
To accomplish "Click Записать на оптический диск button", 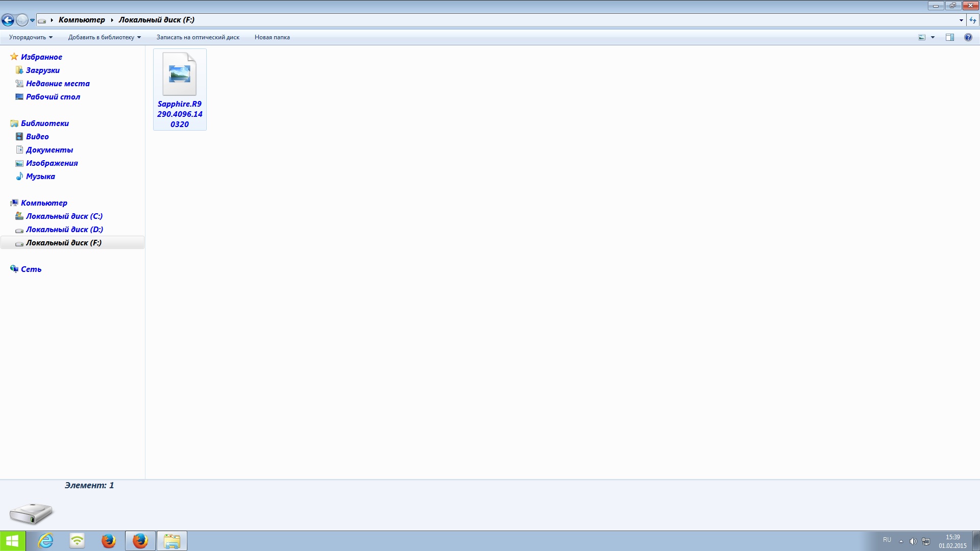I will coord(198,37).
